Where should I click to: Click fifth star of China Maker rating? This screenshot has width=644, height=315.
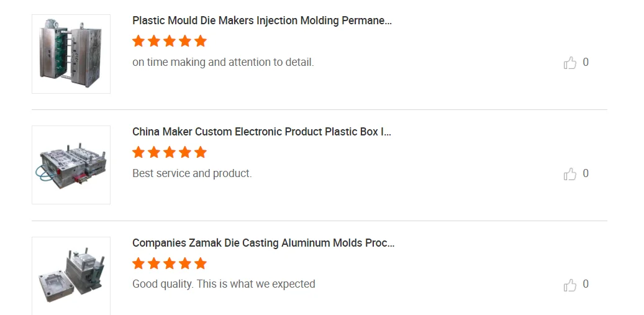200,152
